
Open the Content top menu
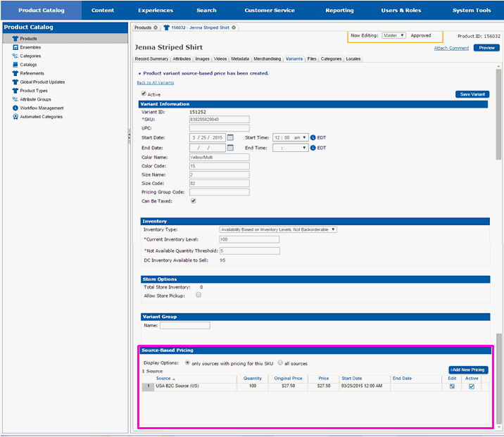click(103, 11)
